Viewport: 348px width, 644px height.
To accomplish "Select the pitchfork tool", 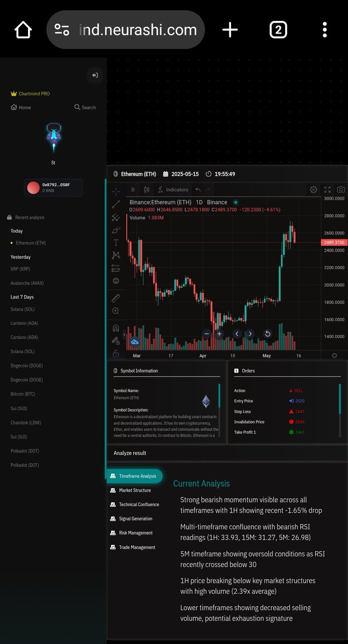I will 115,217.
